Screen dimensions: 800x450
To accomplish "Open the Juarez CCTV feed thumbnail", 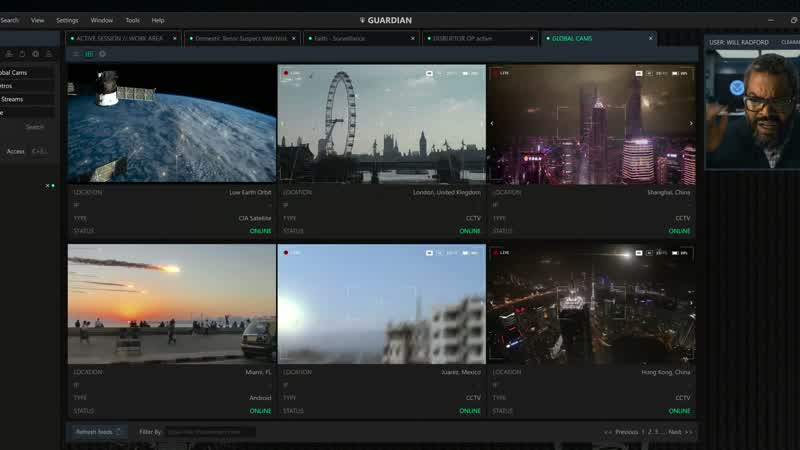I will [381, 304].
